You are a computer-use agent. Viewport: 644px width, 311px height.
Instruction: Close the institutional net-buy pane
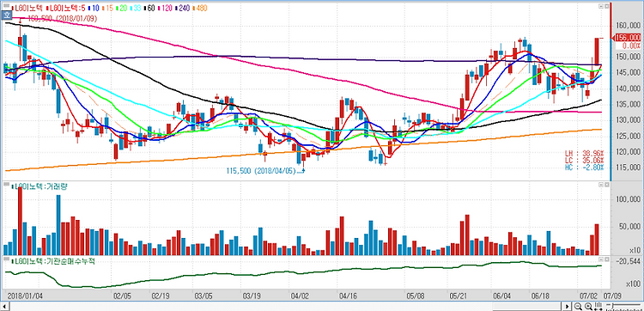[606, 260]
